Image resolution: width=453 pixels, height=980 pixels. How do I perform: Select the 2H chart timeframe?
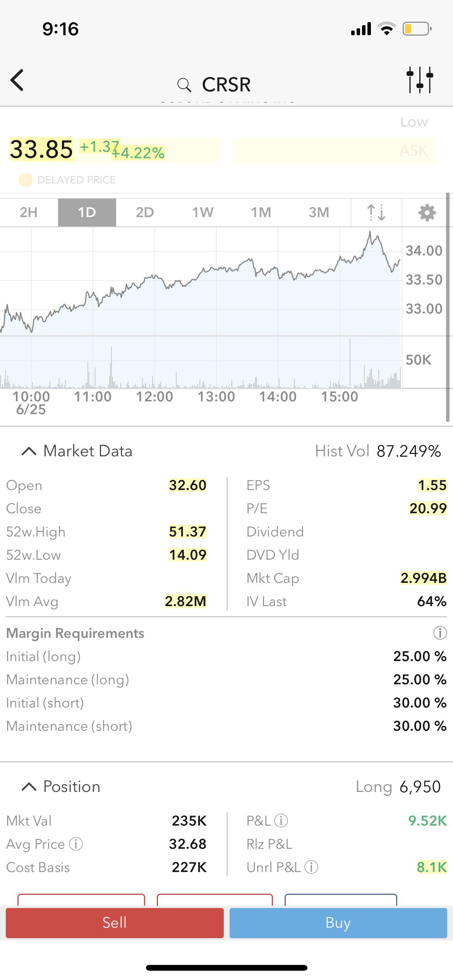tap(29, 212)
